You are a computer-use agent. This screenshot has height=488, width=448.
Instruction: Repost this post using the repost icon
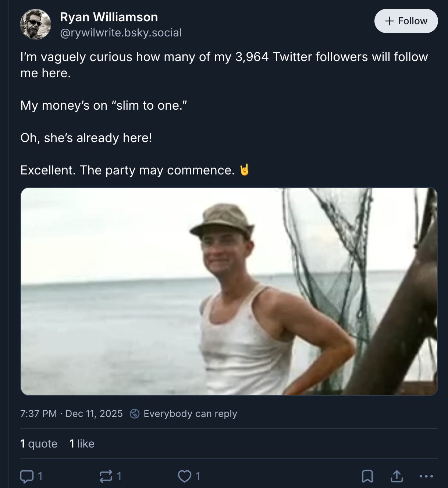point(106,477)
